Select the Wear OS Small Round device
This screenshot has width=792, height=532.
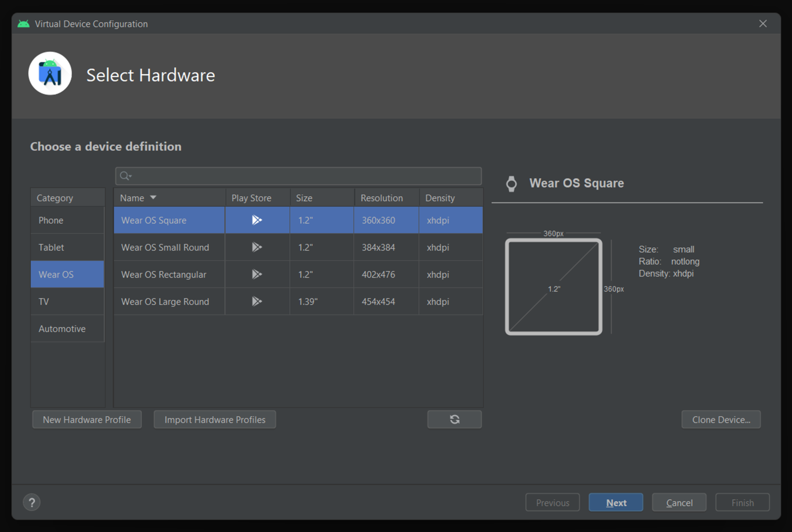pyautogui.click(x=298, y=247)
